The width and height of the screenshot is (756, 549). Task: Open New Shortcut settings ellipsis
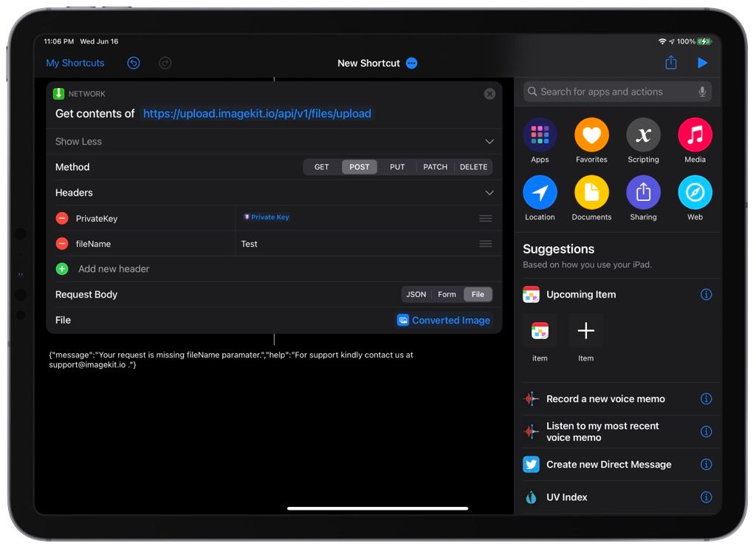tap(412, 64)
